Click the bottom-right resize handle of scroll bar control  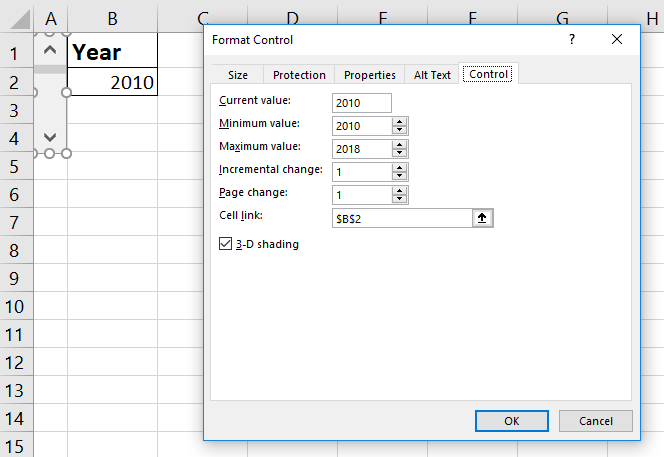point(66,153)
